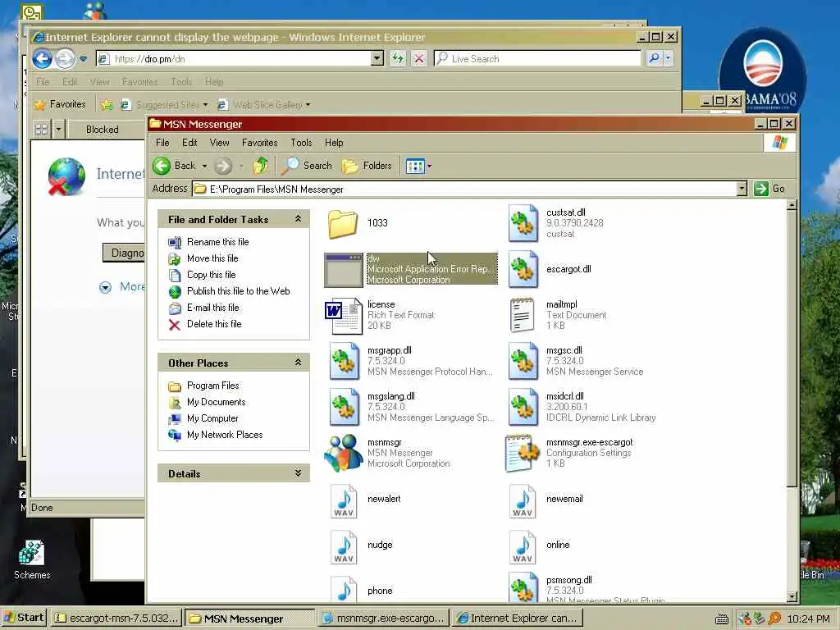
Task: Open the Help menu in MSN Messenger window
Action: click(334, 143)
